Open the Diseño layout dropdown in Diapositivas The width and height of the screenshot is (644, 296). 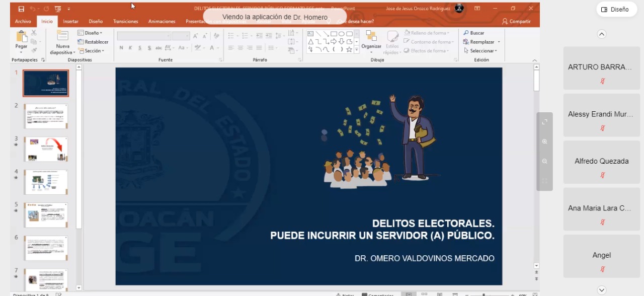pyautogui.click(x=90, y=33)
